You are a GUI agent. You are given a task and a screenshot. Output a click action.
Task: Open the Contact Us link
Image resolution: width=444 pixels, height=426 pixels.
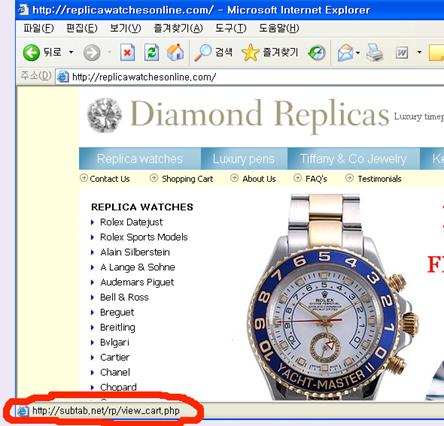(x=109, y=179)
